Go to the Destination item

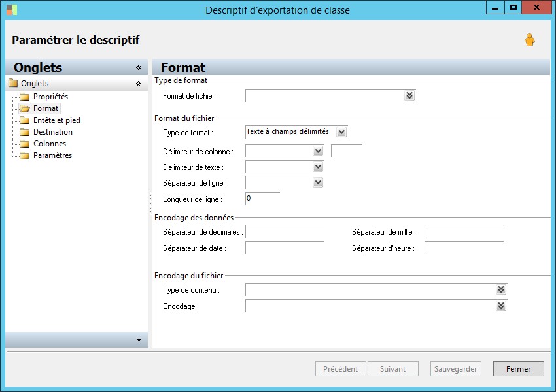tap(53, 132)
